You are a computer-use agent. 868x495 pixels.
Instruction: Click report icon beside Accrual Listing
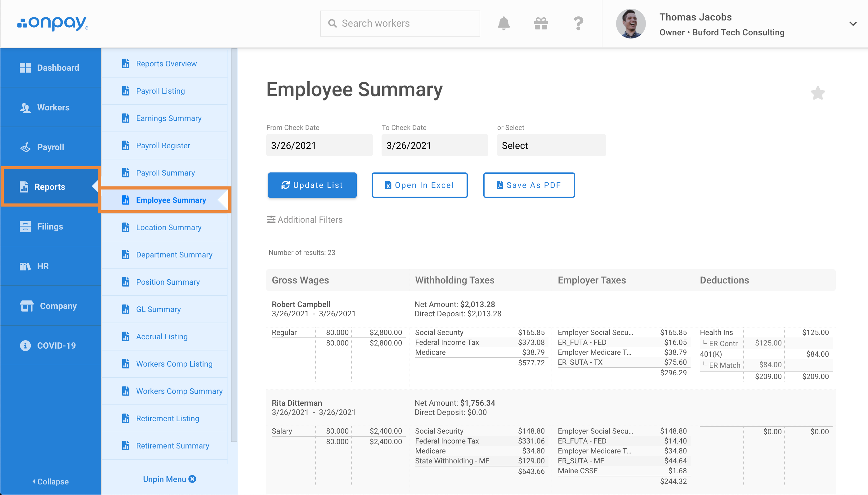tap(125, 336)
